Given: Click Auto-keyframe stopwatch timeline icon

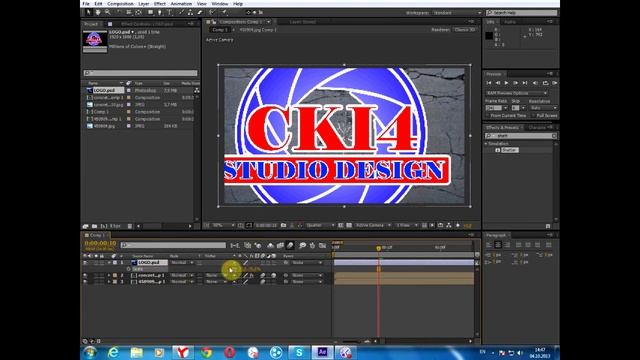Looking at the screenshot, I should point(312,245).
